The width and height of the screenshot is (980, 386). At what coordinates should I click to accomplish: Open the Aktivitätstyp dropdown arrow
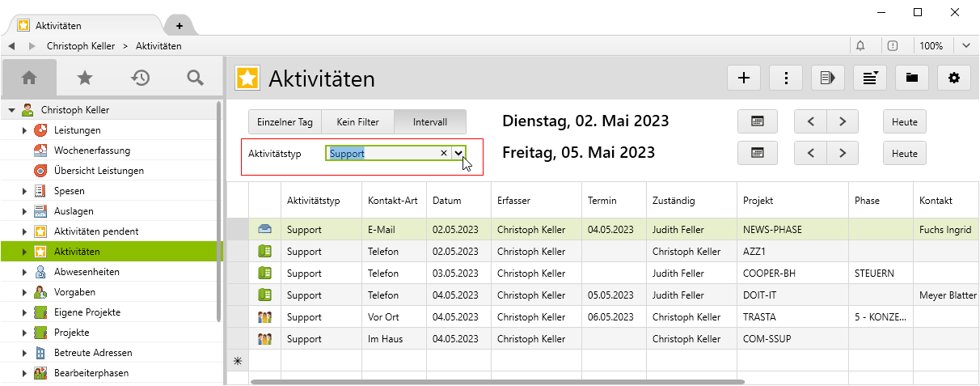pyautogui.click(x=458, y=153)
